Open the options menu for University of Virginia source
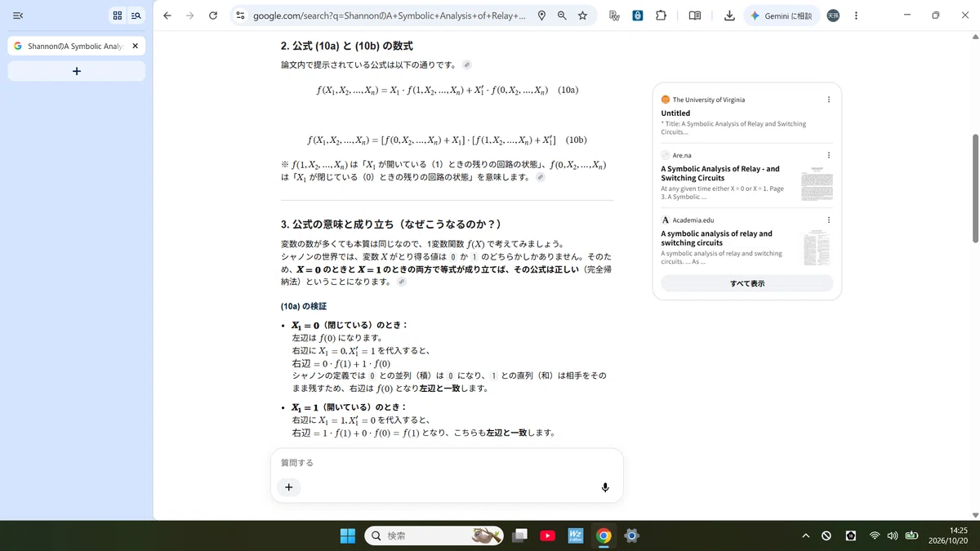Image resolution: width=980 pixels, height=551 pixels. coord(828,100)
